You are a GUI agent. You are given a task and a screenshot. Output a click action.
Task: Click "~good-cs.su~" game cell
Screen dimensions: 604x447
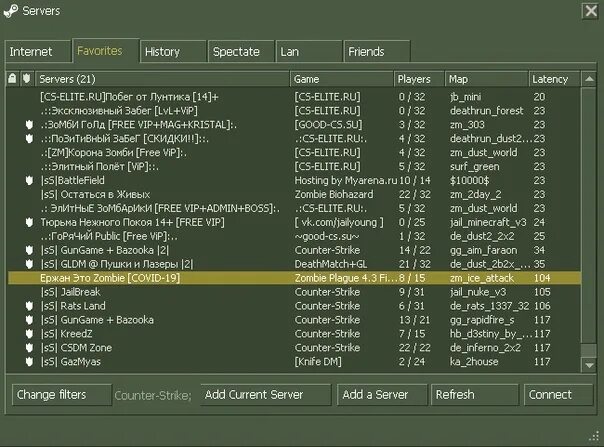point(327,236)
